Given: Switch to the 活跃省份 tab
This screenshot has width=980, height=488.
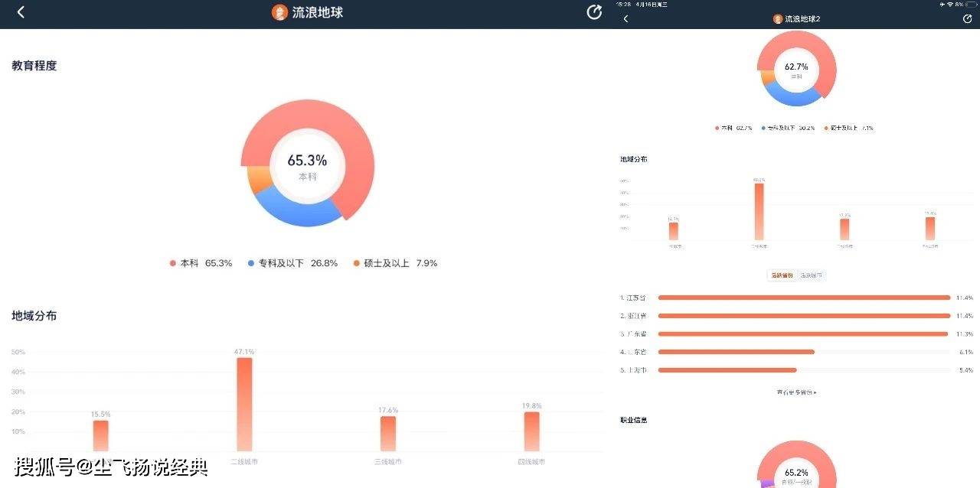Looking at the screenshot, I should 782,275.
